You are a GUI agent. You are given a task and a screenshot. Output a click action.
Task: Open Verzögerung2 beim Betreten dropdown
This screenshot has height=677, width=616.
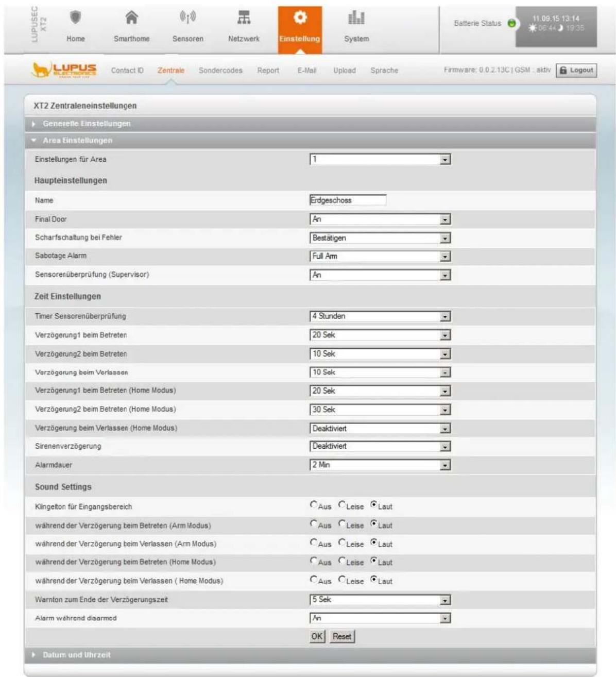[x=380, y=354]
